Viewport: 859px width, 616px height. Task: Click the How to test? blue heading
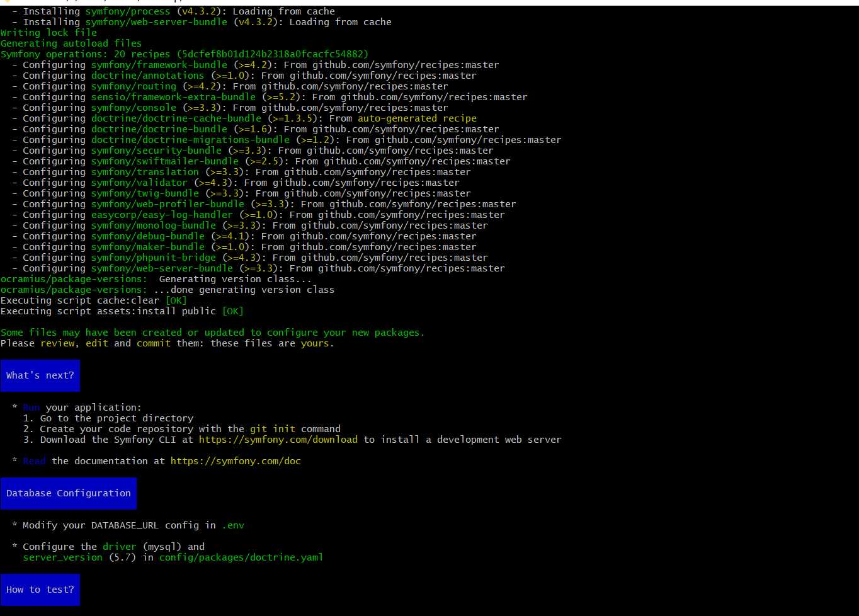[x=40, y=590]
